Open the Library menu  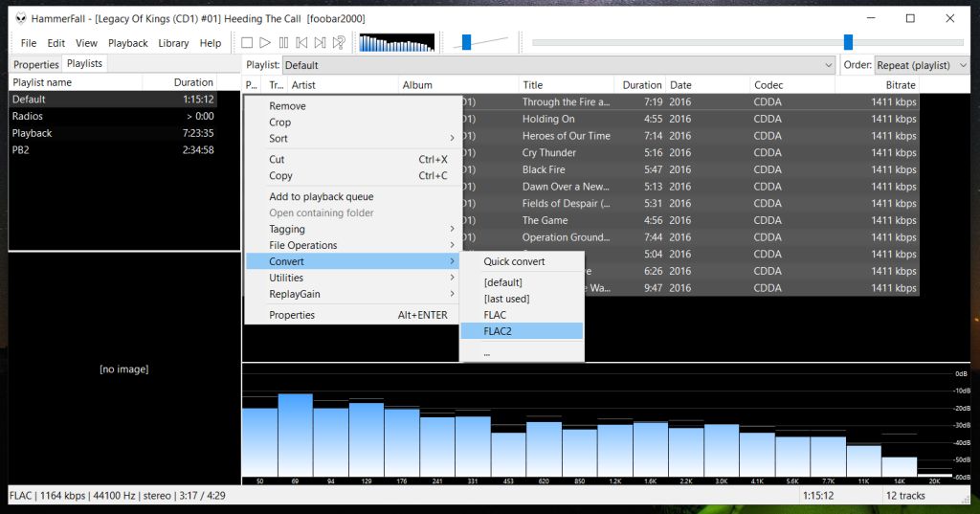tap(173, 43)
